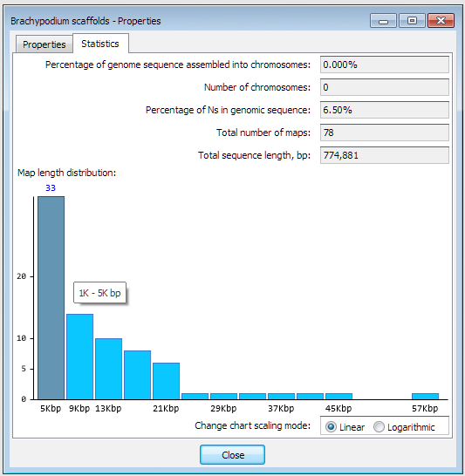This screenshot has width=465, height=476.
Task: Click the '20' y-axis tick label
Action: point(21,276)
